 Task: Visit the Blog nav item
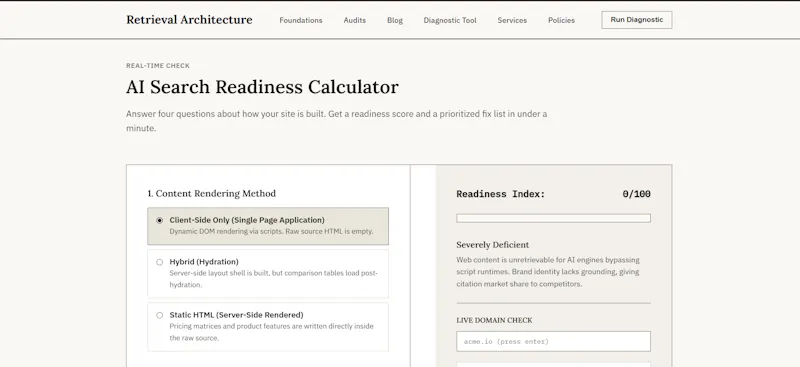coord(394,20)
